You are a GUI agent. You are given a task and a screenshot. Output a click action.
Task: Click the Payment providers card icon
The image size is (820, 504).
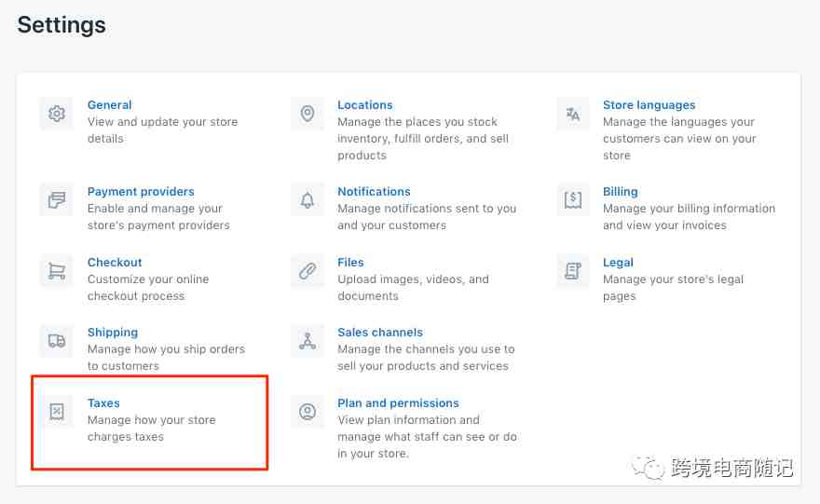point(57,199)
